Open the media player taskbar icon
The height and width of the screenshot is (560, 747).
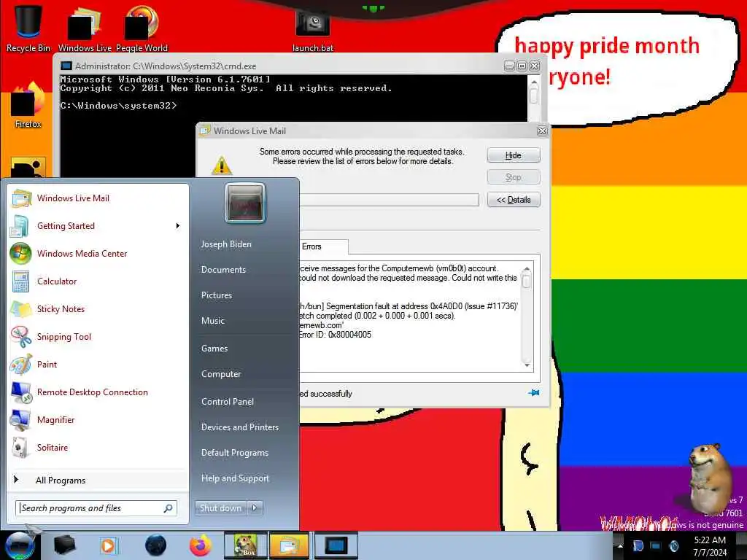point(108,545)
